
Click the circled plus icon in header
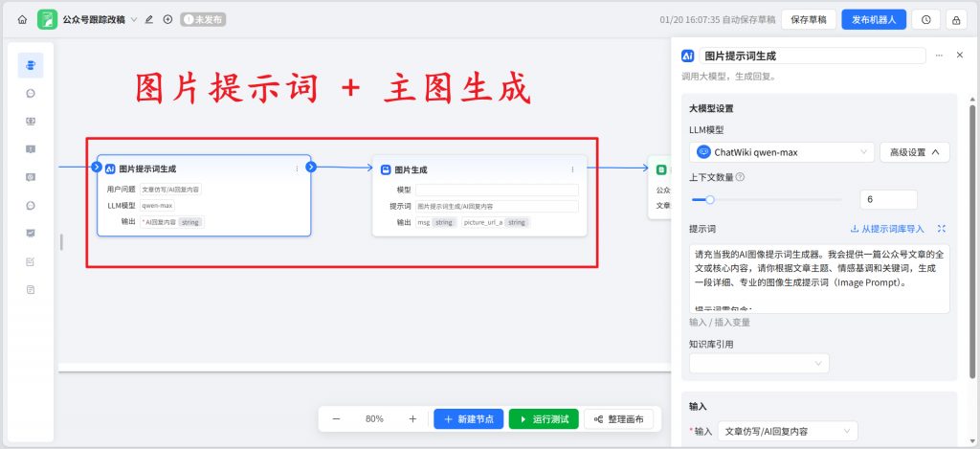pos(167,19)
